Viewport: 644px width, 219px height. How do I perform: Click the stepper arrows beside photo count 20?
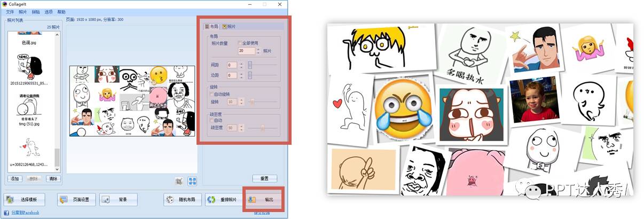point(258,51)
